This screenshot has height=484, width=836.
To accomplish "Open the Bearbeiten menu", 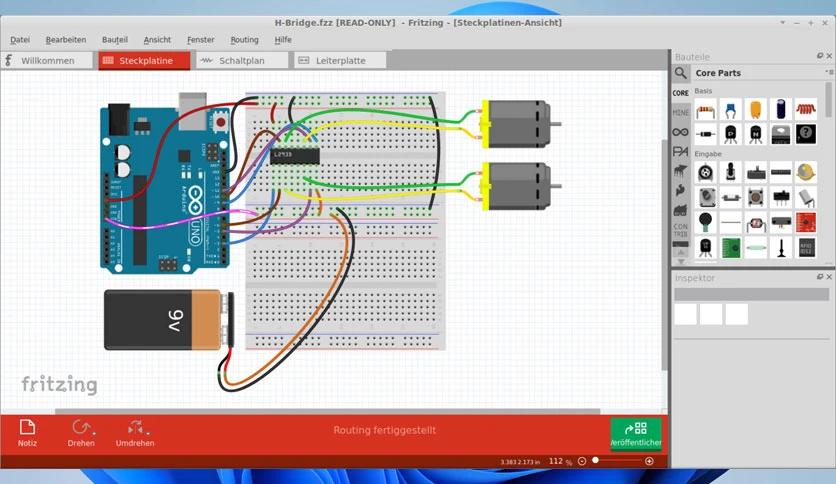I will coord(66,39).
